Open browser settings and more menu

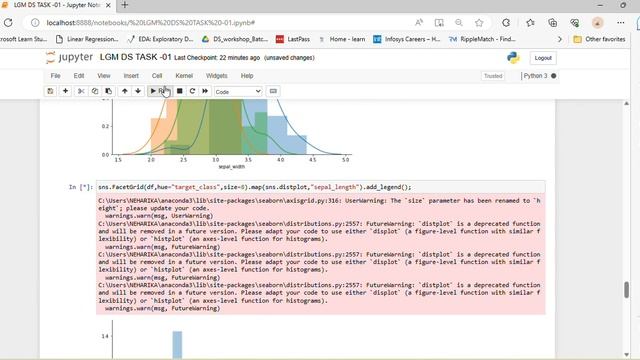[621, 23]
